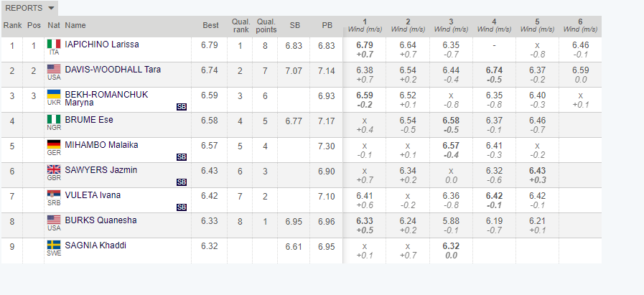This screenshot has height=295, width=644.
Task: Click the Great Britain flag icon
Action: [x=54, y=169]
